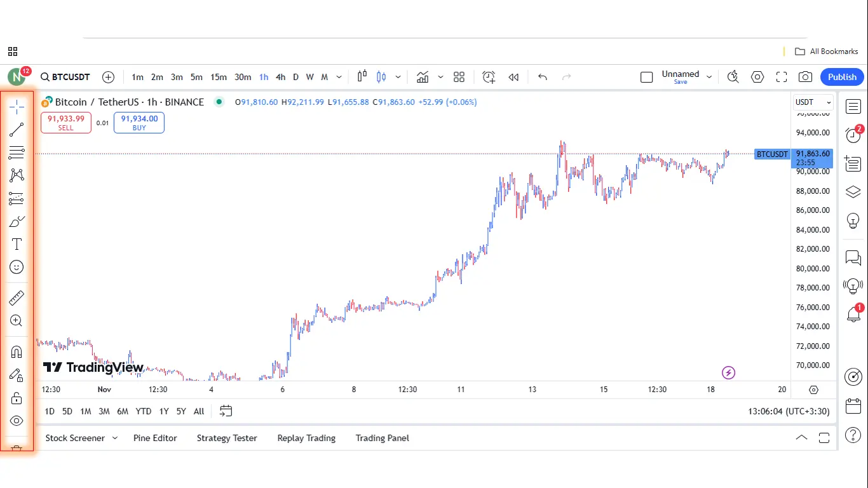Open the chats speech bubble icon
The image size is (868, 488).
click(x=853, y=257)
